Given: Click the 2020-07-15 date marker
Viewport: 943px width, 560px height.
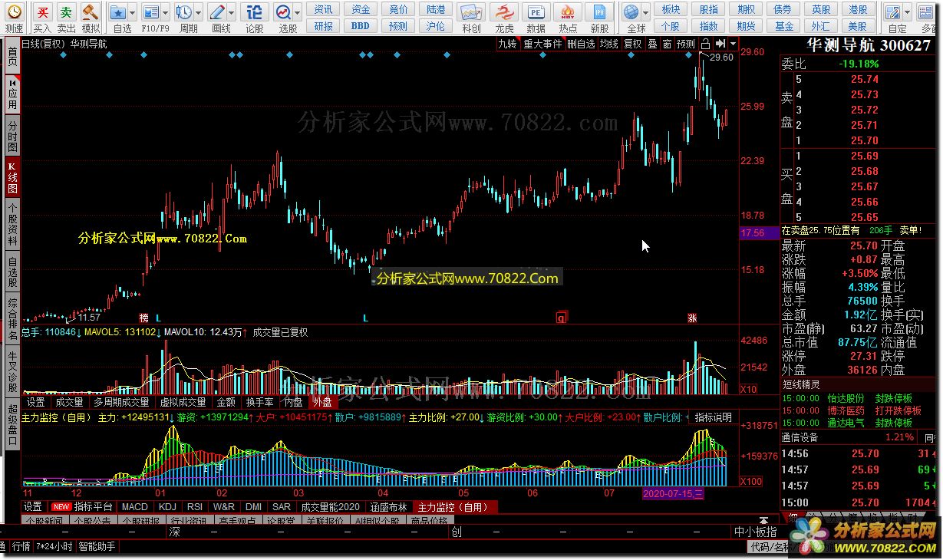Looking at the screenshot, I should 672,493.
